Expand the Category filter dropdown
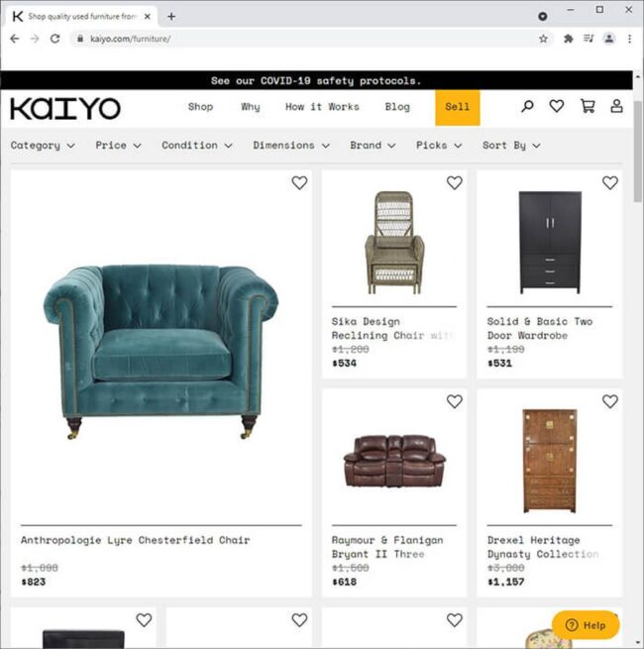Image resolution: width=644 pixels, height=649 pixels. tap(43, 146)
